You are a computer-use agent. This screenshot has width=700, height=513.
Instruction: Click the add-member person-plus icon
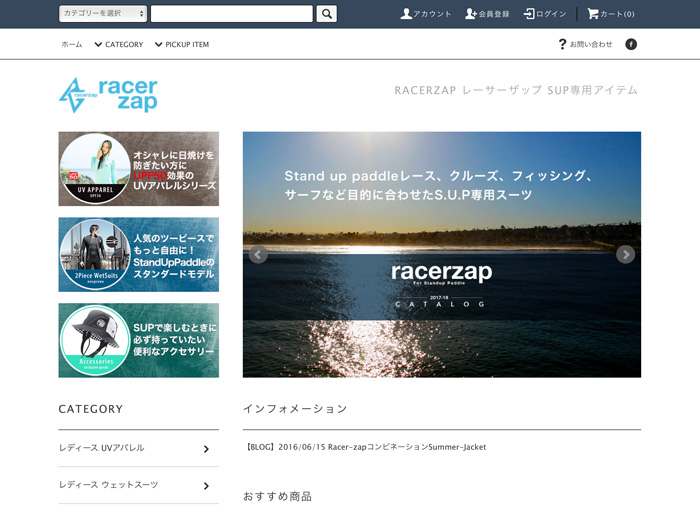pyautogui.click(x=471, y=14)
